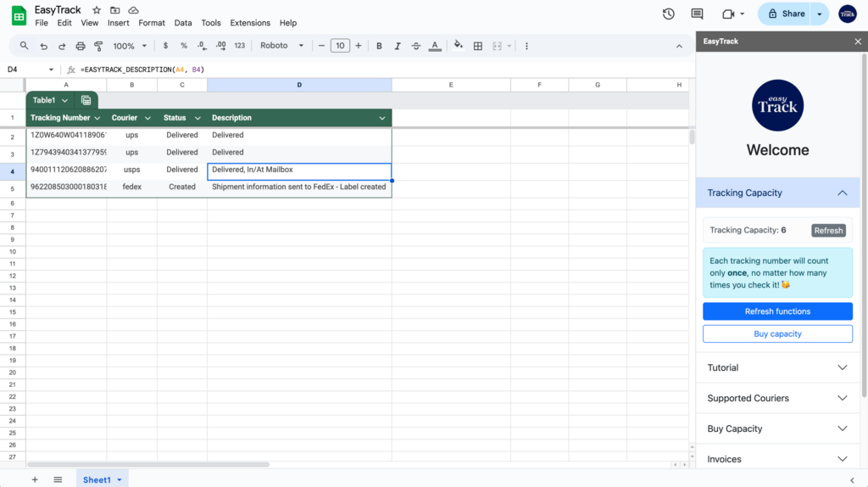
Task: Start a video call with camera icon
Action: pos(728,14)
